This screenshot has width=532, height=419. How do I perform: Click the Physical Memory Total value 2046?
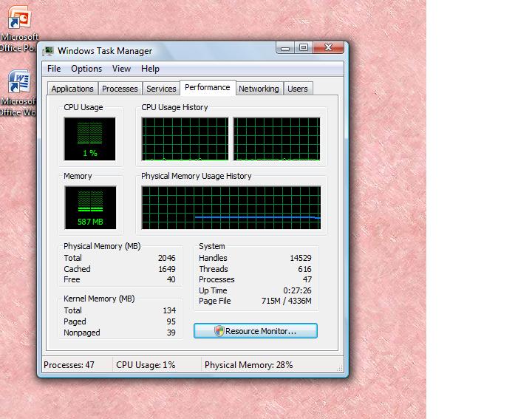pos(166,258)
